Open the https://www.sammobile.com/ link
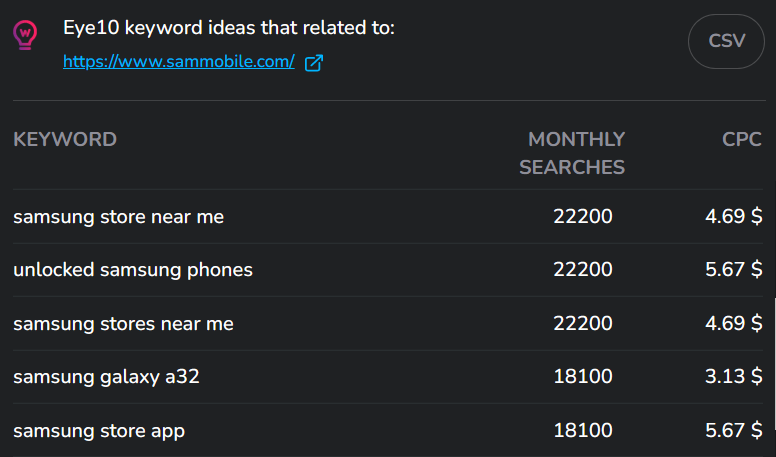776x457 pixels. [179, 62]
